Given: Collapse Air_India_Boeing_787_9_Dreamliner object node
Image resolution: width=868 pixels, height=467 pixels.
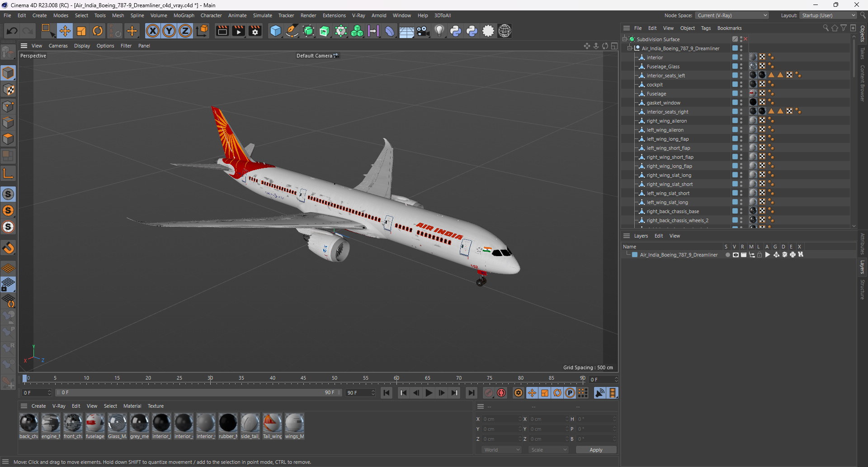Looking at the screenshot, I should coord(630,48).
